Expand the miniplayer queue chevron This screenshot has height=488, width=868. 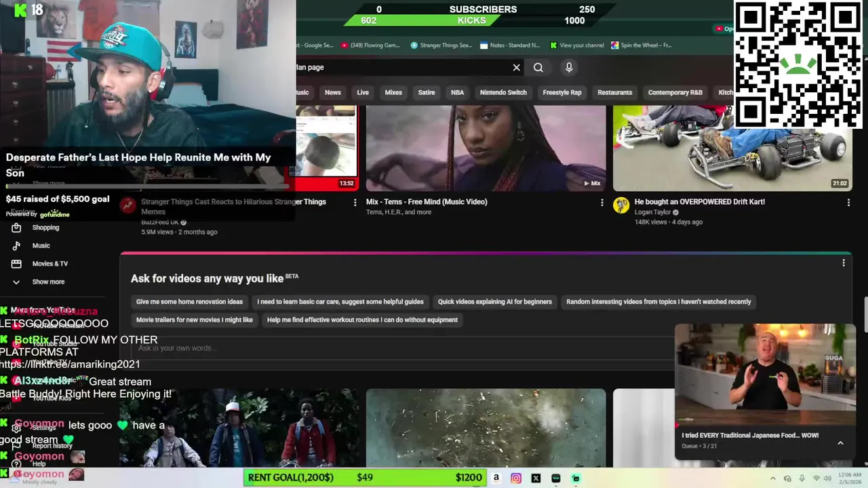840,443
